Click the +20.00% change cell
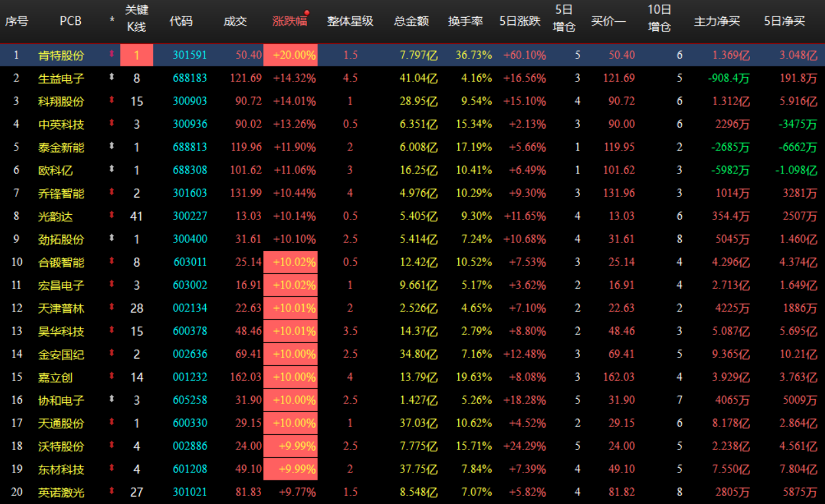 coord(291,55)
